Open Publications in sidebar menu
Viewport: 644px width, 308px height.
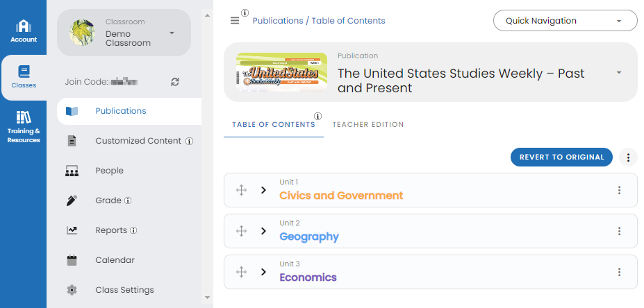click(x=129, y=111)
